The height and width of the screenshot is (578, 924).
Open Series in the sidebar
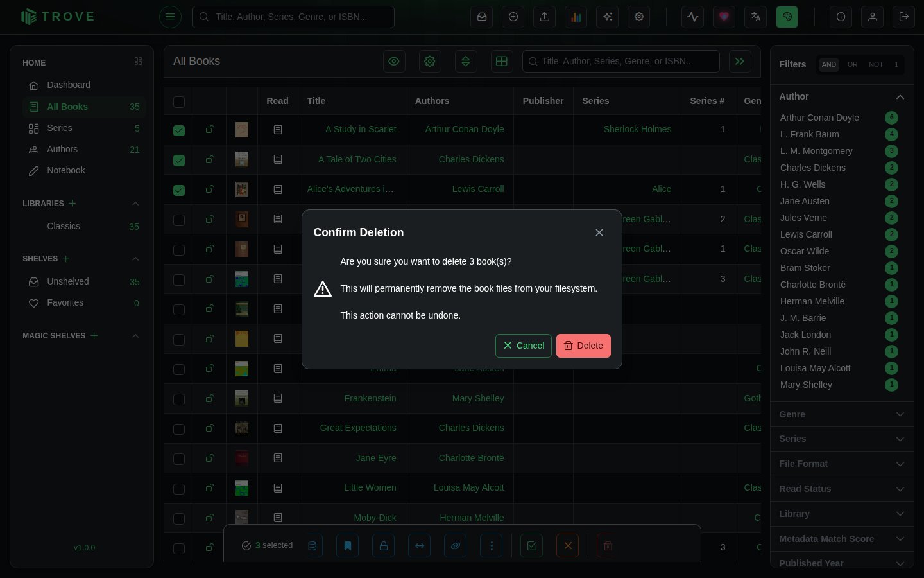click(x=84, y=128)
